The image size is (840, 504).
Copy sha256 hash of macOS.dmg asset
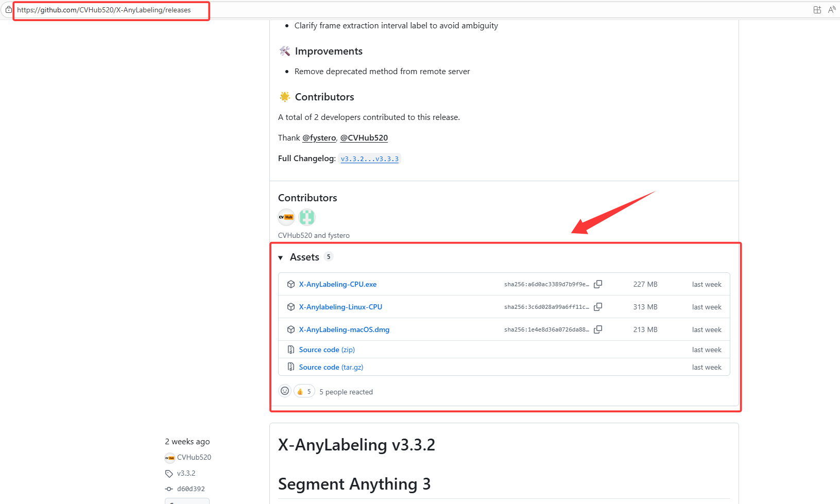pyautogui.click(x=598, y=329)
